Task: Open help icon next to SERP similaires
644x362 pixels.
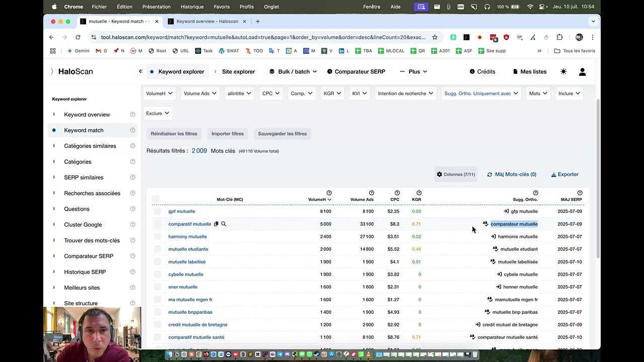Action: point(133,177)
